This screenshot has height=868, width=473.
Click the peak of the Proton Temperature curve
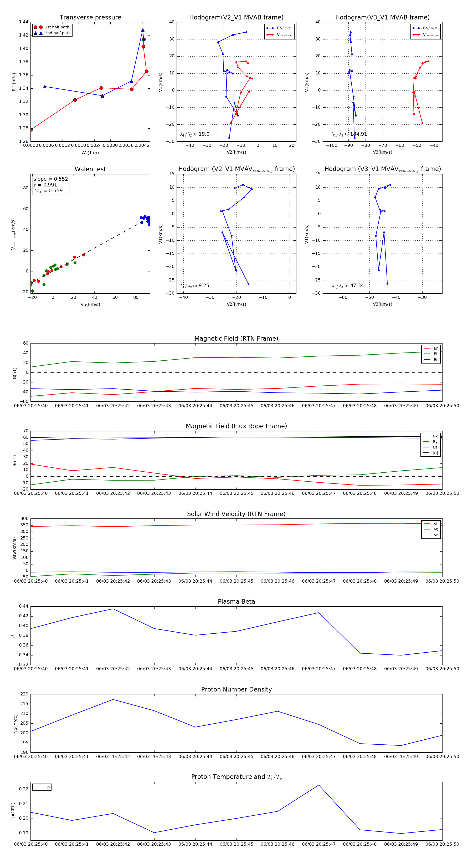pos(319,785)
